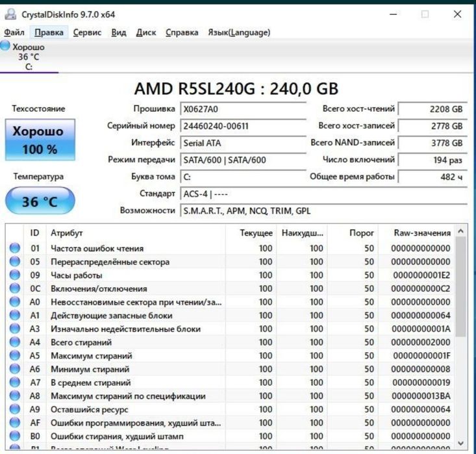476x454 pixels.
Task: Click the firmware field X0627A0
Action: 243,109
